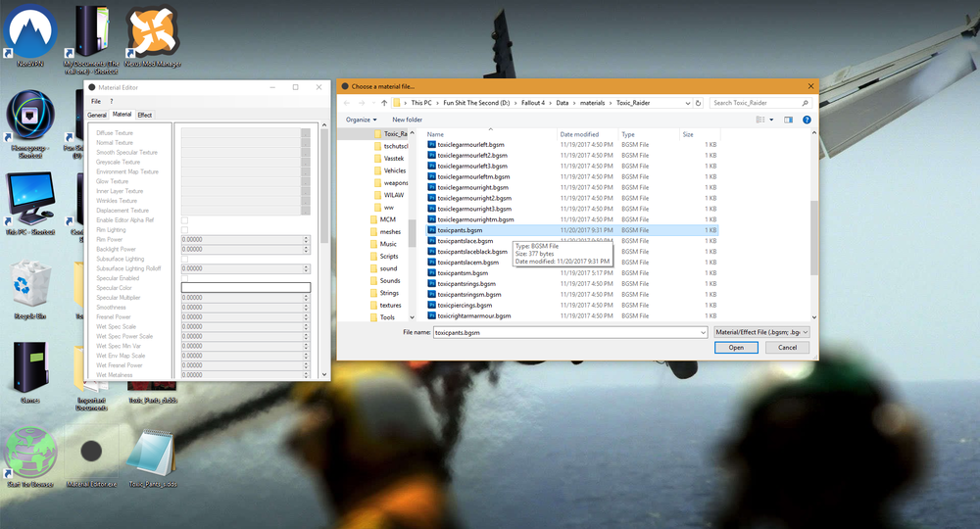This screenshot has width=980, height=529.
Task: Navigate to This PC in the address bar
Action: [421, 103]
